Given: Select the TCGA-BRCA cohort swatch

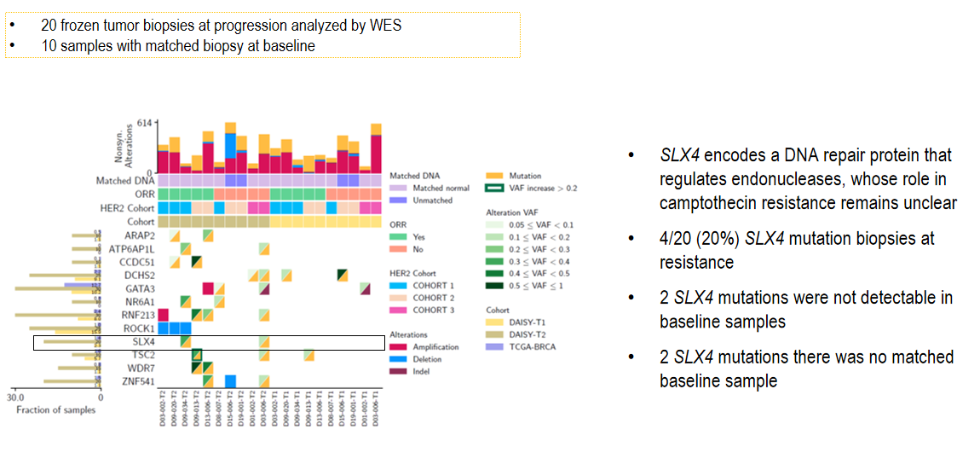Looking at the screenshot, I should pos(497,360).
